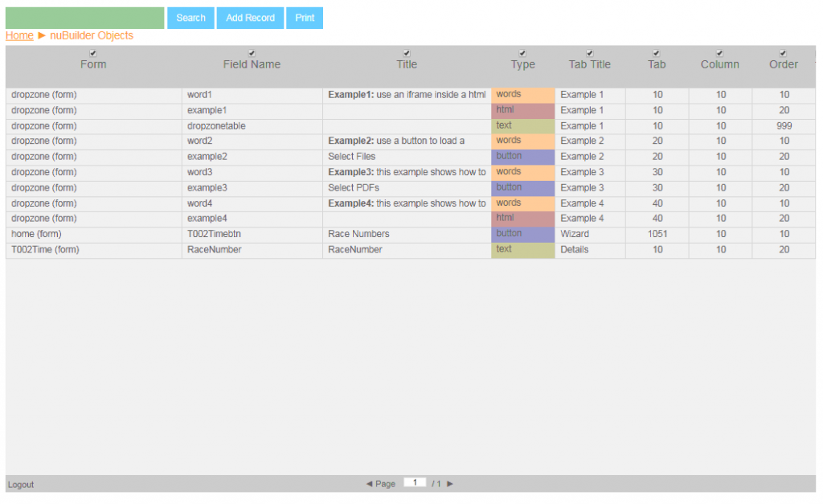This screenshot has width=823, height=504.
Task: Sort by Tab Title column header
Action: pos(589,64)
